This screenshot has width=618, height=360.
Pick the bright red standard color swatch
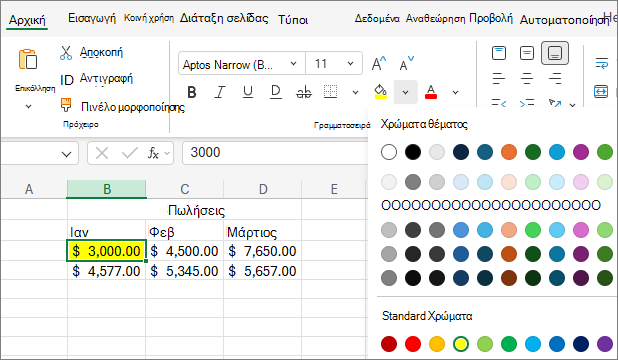(413, 344)
